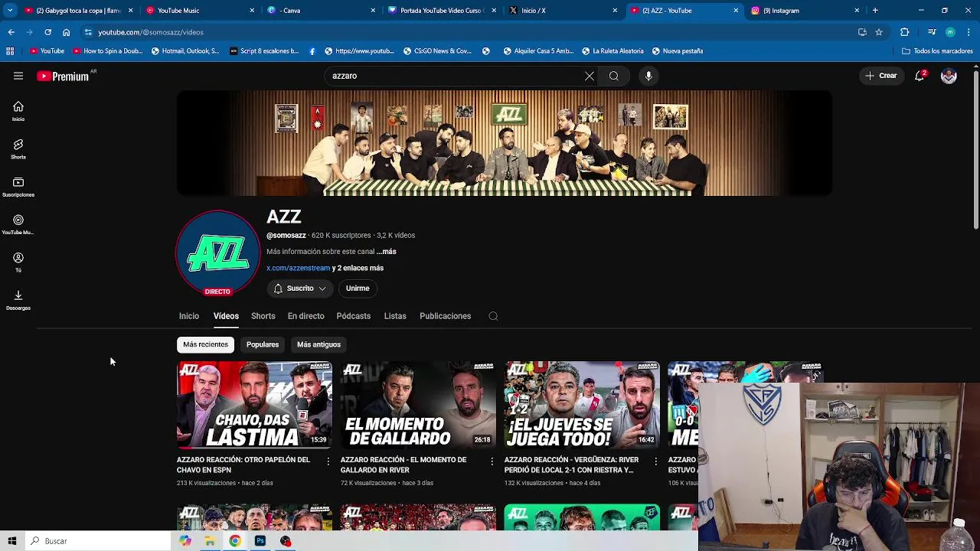The height and width of the screenshot is (551, 980).
Task: Play ¡El jueves se juega todo! thumbnail
Action: (x=582, y=405)
